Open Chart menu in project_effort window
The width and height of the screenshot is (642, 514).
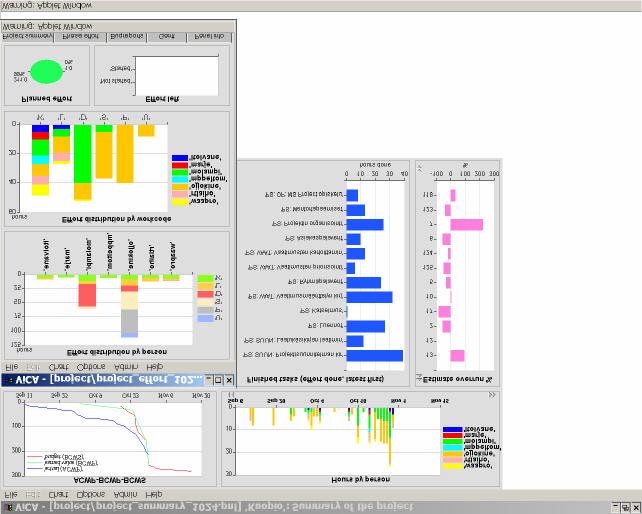59,367
